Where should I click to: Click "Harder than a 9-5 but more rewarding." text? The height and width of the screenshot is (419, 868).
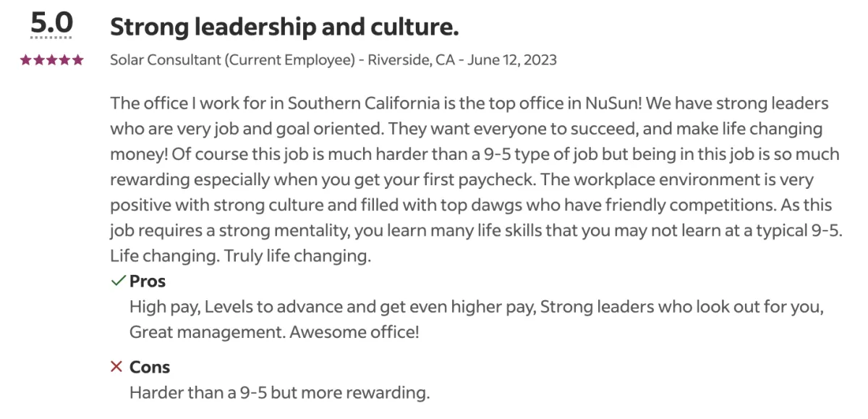[279, 394]
